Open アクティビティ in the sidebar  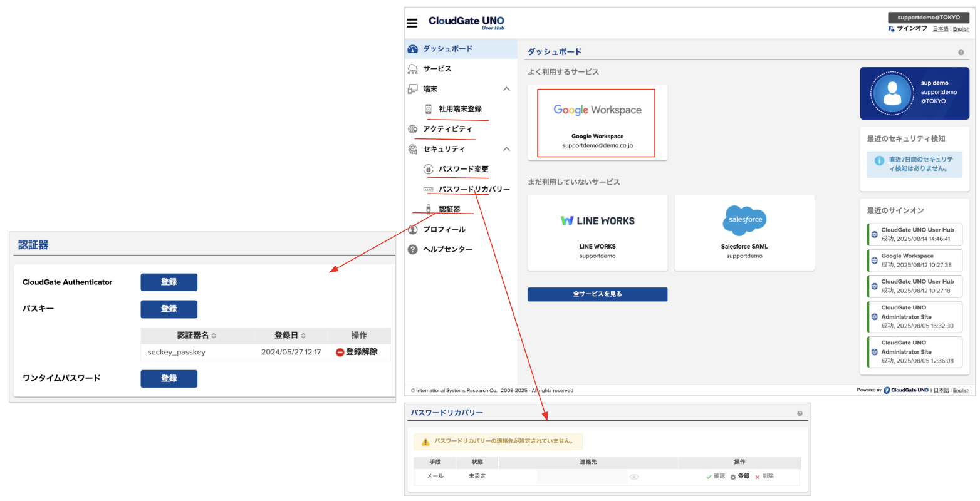tap(461, 129)
